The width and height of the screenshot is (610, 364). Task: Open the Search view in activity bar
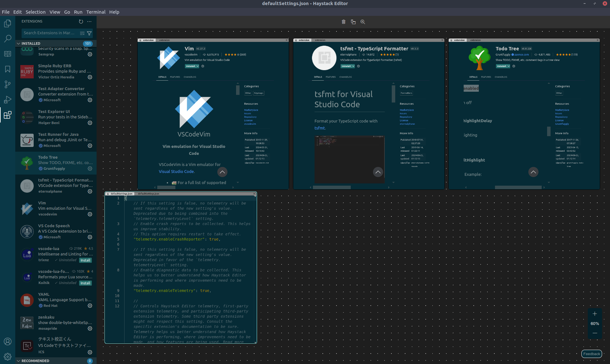pos(8,39)
